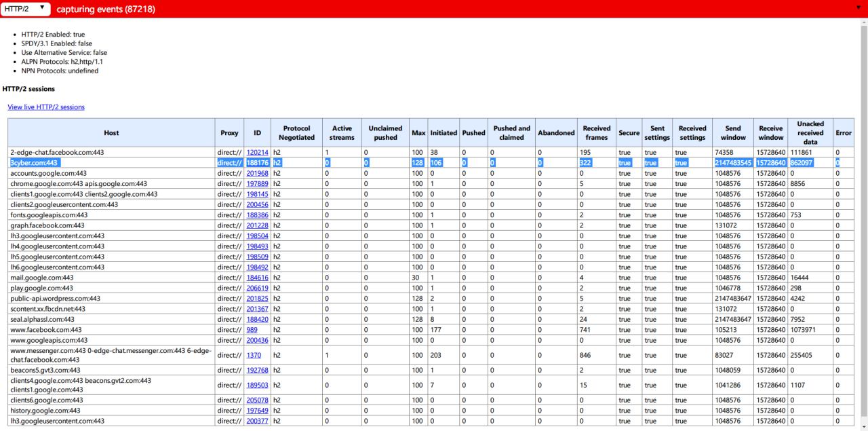Open session ID 188386 for fonts.googleapis.com
The image size is (868, 431).
click(x=257, y=215)
